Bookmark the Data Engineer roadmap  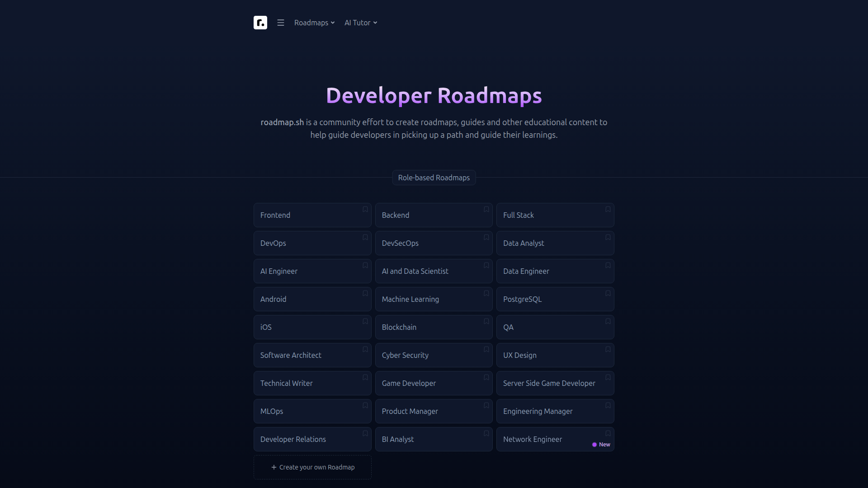tap(608, 265)
